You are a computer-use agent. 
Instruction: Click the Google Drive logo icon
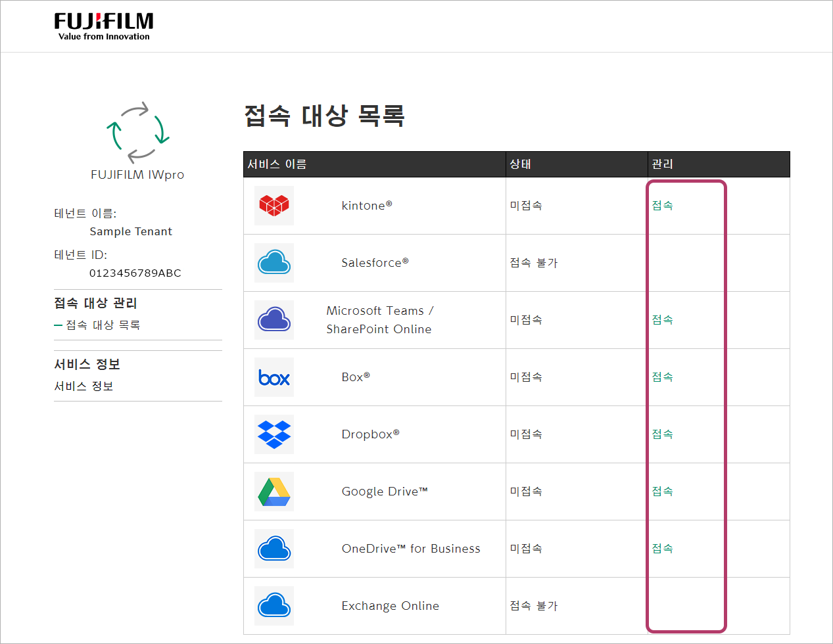(274, 492)
